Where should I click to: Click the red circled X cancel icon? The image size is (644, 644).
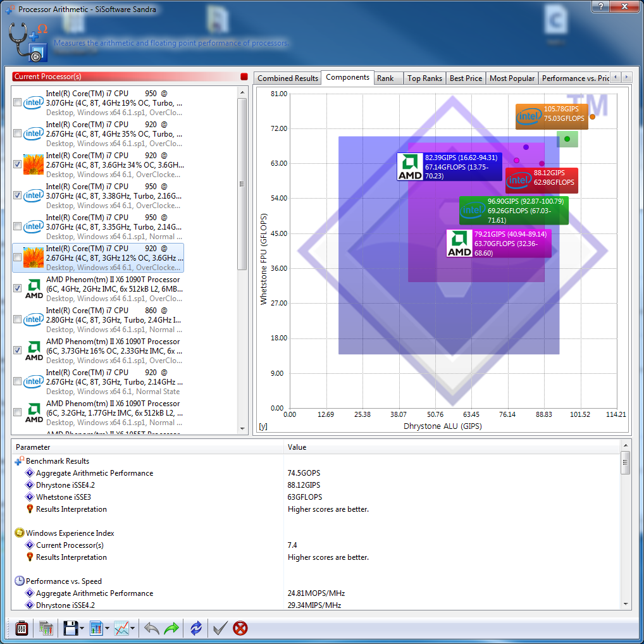[240, 628]
